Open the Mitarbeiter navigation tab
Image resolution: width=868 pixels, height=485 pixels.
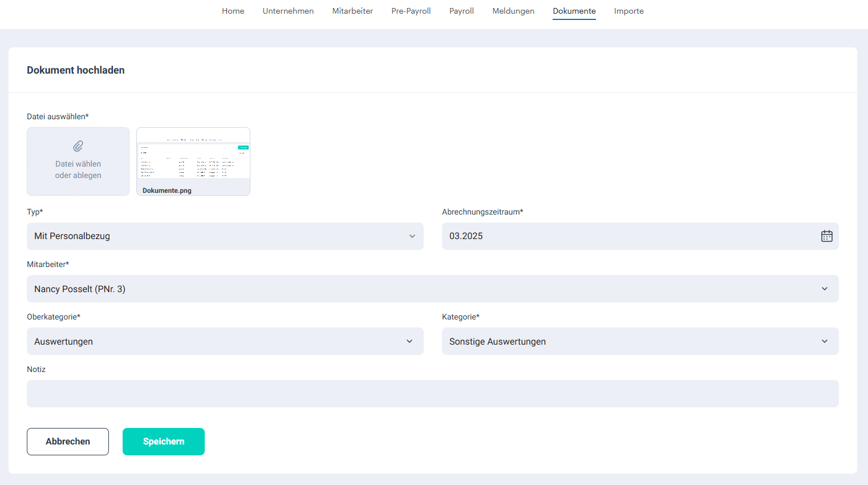pos(352,11)
